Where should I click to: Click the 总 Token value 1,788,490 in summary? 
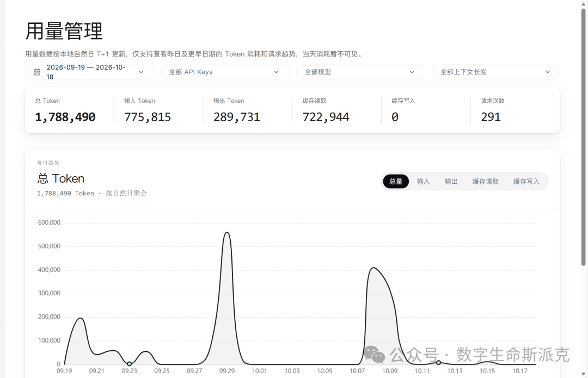[x=65, y=117]
